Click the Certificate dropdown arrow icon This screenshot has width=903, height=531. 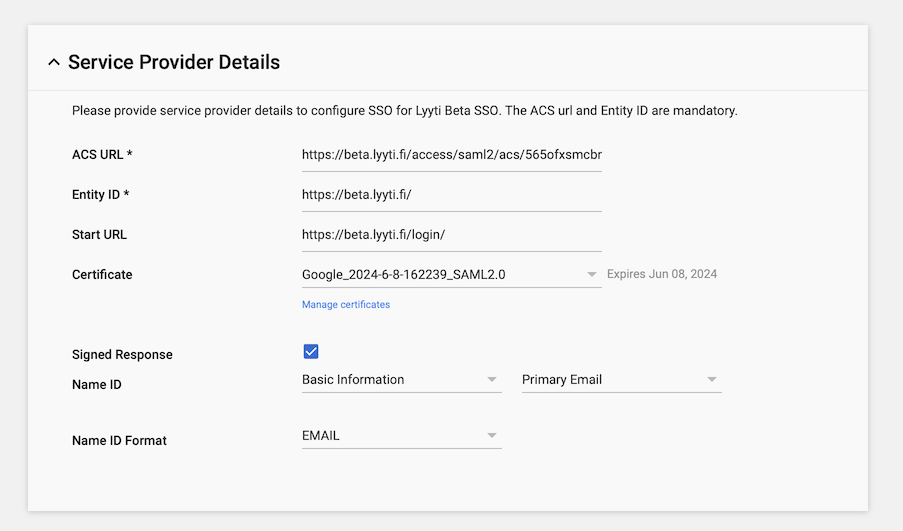click(x=591, y=274)
